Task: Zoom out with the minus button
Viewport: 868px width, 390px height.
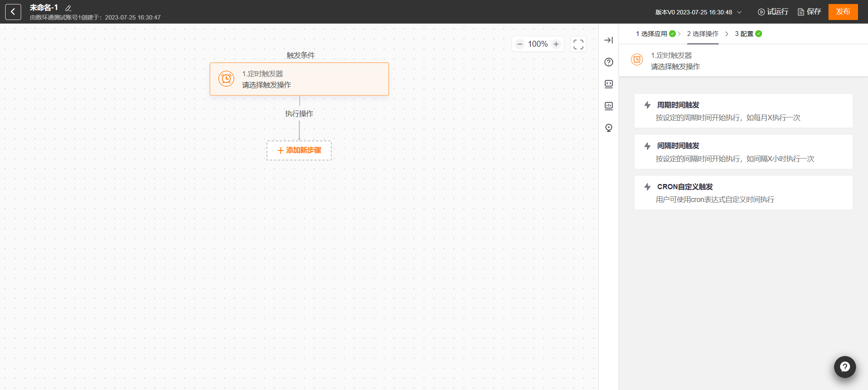Action: [520, 44]
